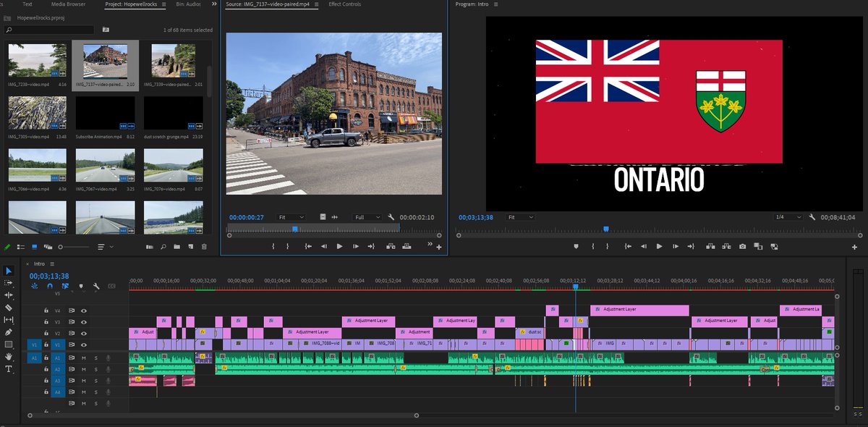
Task: Select the Pen tool
Action: [9, 332]
